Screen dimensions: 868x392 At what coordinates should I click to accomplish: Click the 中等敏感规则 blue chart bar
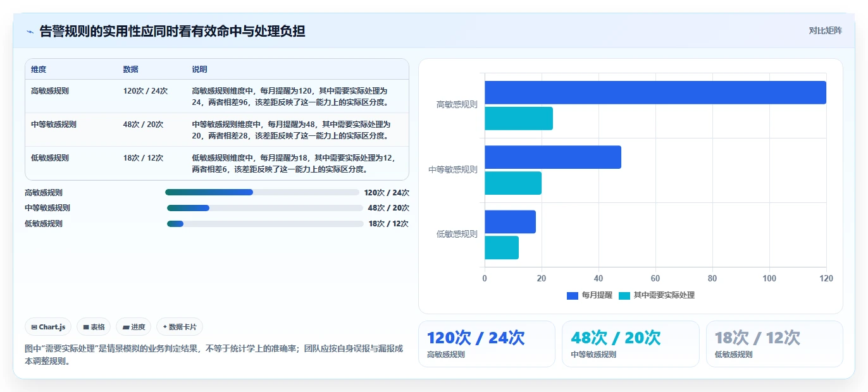553,157
